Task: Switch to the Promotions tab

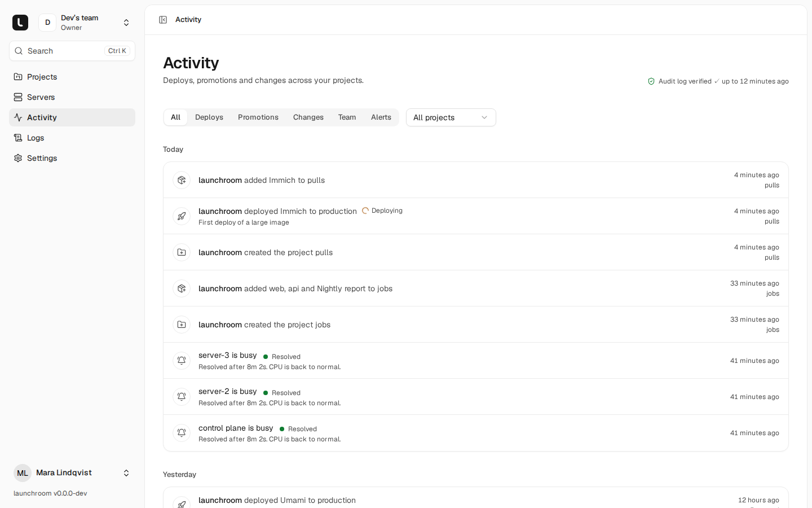Action: (x=258, y=117)
